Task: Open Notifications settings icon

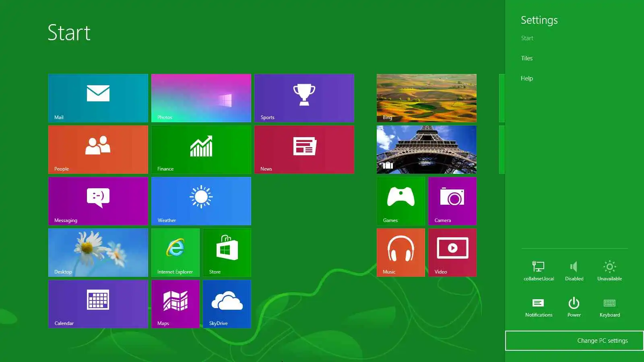Action: pyautogui.click(x=539, y=307)
